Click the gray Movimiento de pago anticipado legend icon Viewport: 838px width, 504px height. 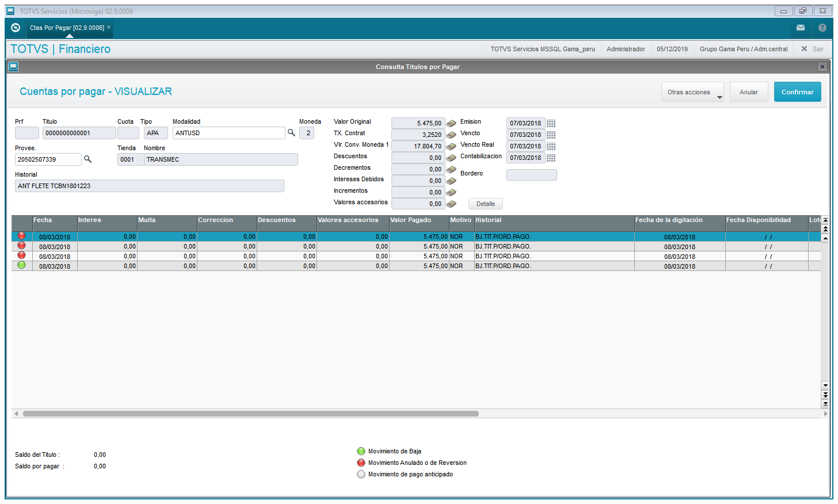pos(361,474)
